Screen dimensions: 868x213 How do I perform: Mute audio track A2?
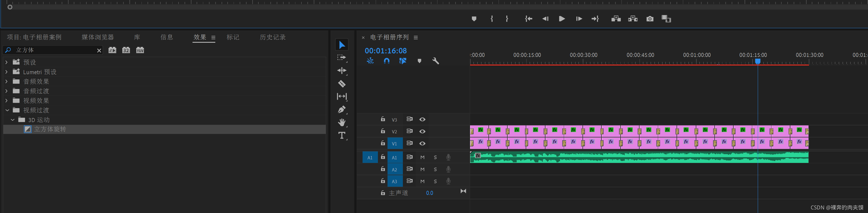coord(422,169)
